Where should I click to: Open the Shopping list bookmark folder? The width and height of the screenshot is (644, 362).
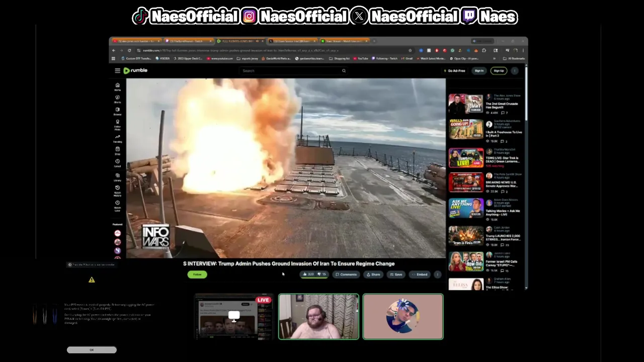(x=340, y=58)
